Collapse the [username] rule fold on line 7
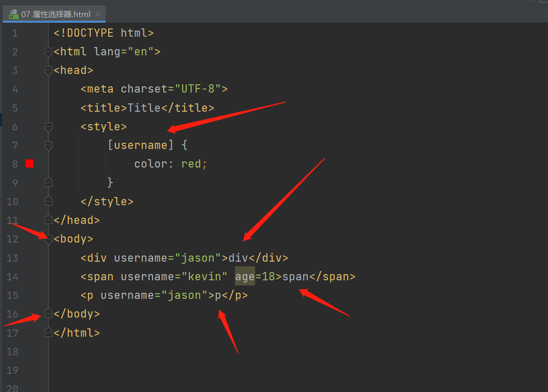548x392 pixels. (49, 145)
